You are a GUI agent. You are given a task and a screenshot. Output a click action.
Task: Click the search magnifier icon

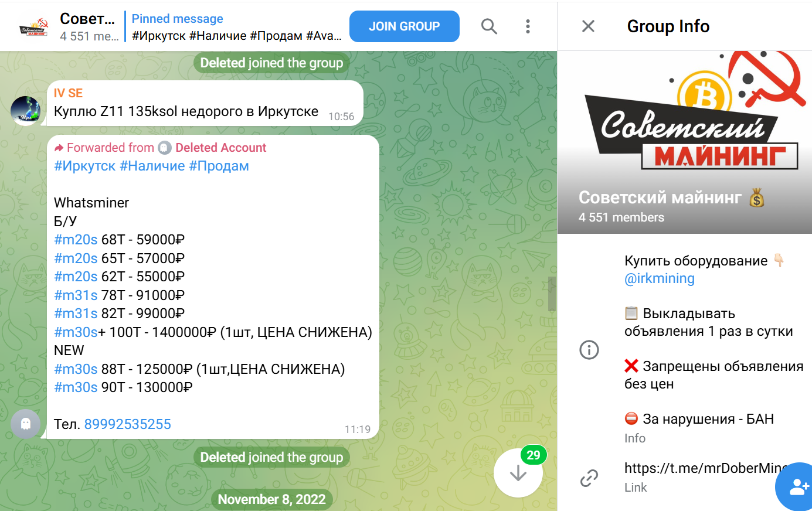489,26
